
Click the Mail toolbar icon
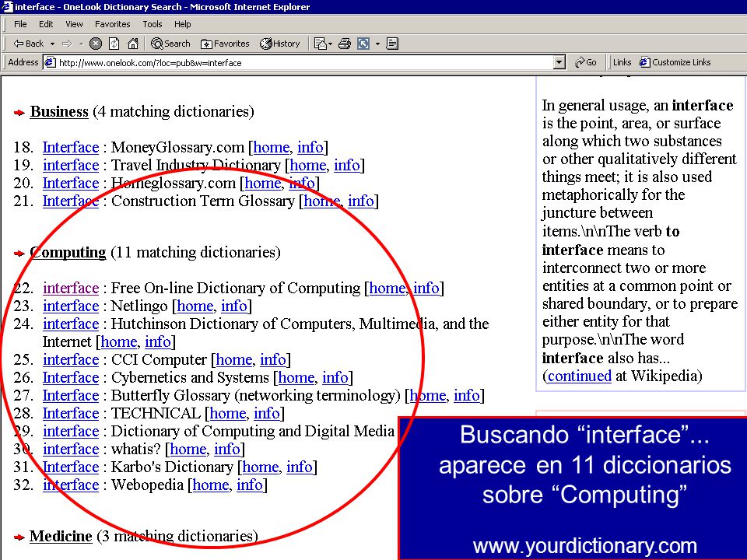pyautogui.click(x=321, y=44)
